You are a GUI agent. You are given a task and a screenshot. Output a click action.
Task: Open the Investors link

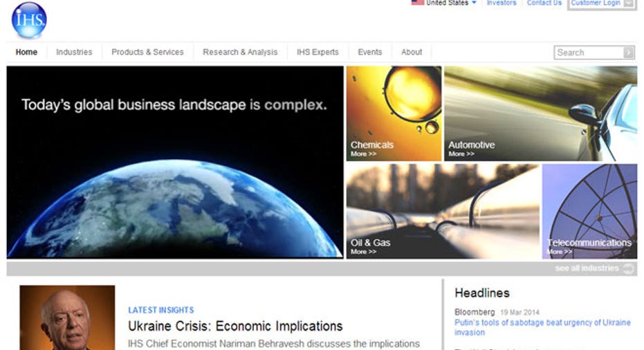click(502, 3)
